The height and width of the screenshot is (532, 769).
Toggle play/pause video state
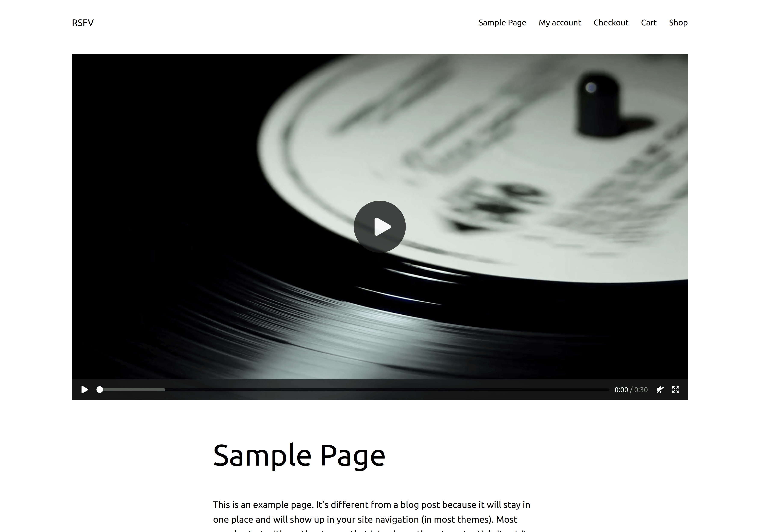pos(84,389)
